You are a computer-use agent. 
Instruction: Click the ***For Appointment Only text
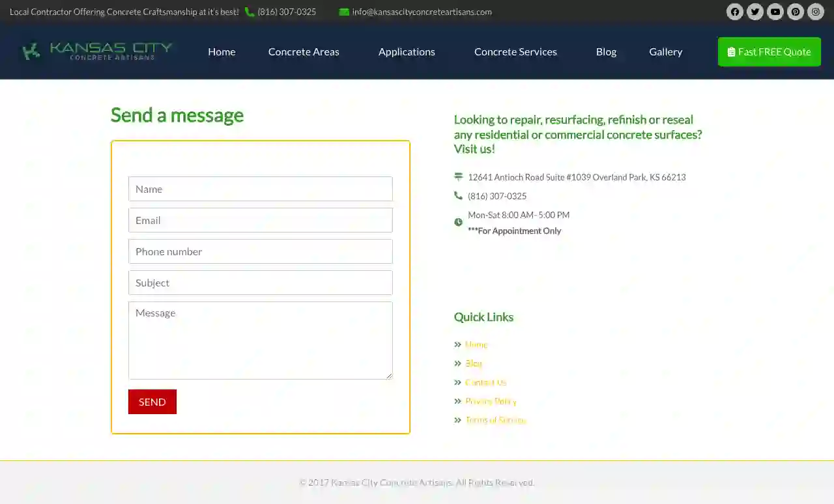515,231
